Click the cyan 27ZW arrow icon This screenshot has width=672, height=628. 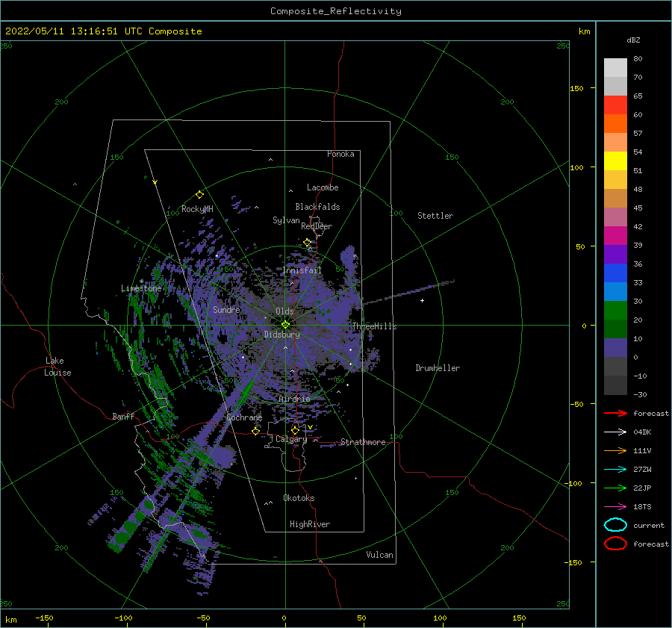[615, 470]
